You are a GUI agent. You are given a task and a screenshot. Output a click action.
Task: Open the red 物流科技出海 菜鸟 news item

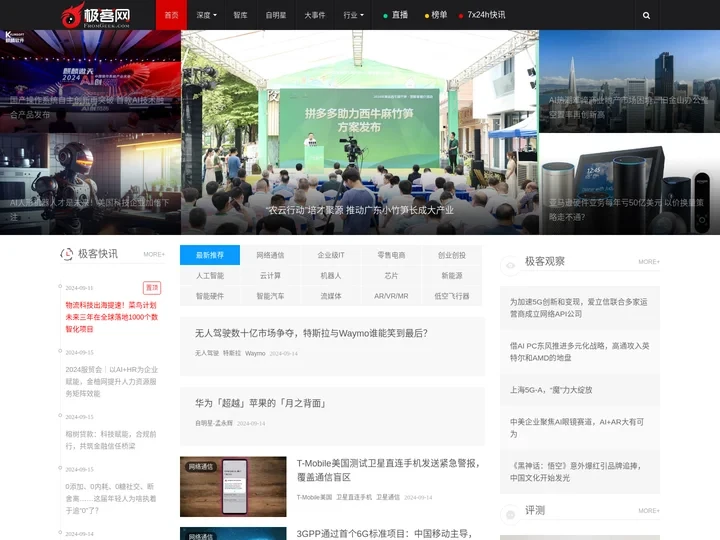[x=112, y=317]
